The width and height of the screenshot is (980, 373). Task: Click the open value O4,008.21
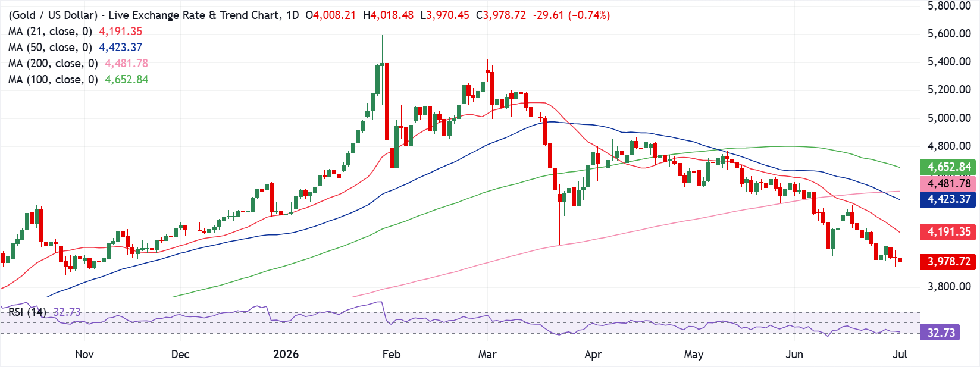tap(330, 15)
